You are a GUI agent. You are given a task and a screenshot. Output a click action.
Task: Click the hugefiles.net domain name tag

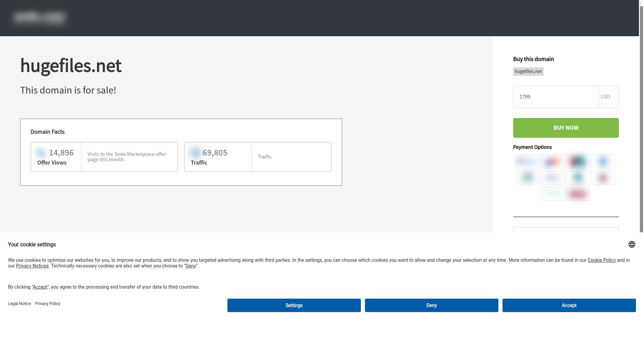click(528, 71)
